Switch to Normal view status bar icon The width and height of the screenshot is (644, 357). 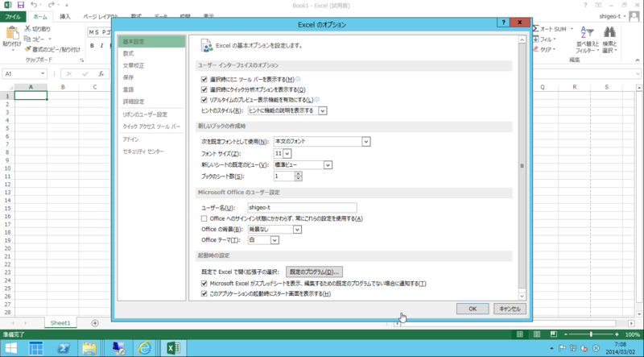pyautogui.click(x=519, y=334)
